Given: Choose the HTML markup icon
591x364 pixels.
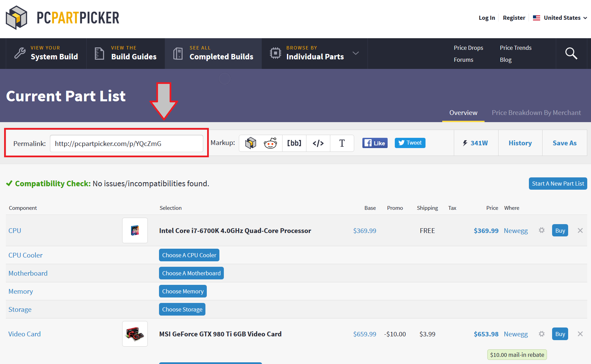Looking at the screenshot, I should tap(318, 143).
